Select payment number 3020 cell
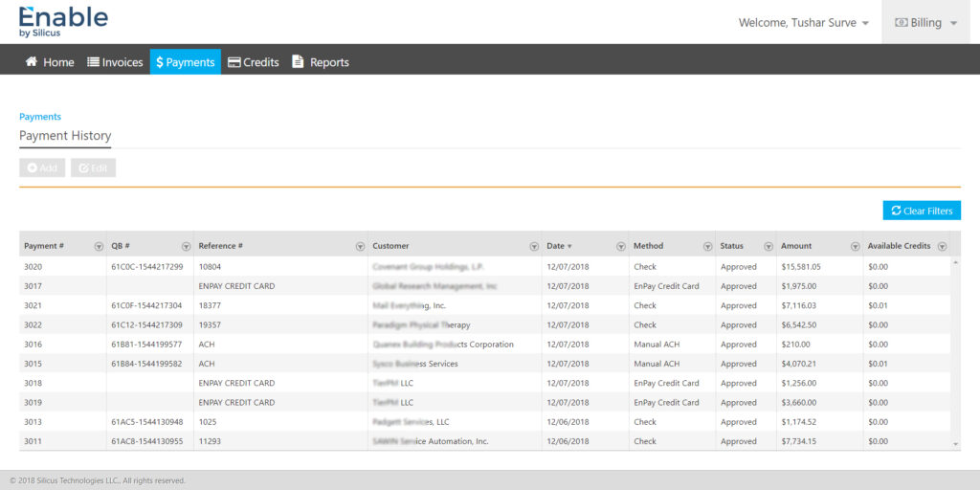This screenshot has width=980, height=490. (x=62, y=267)
